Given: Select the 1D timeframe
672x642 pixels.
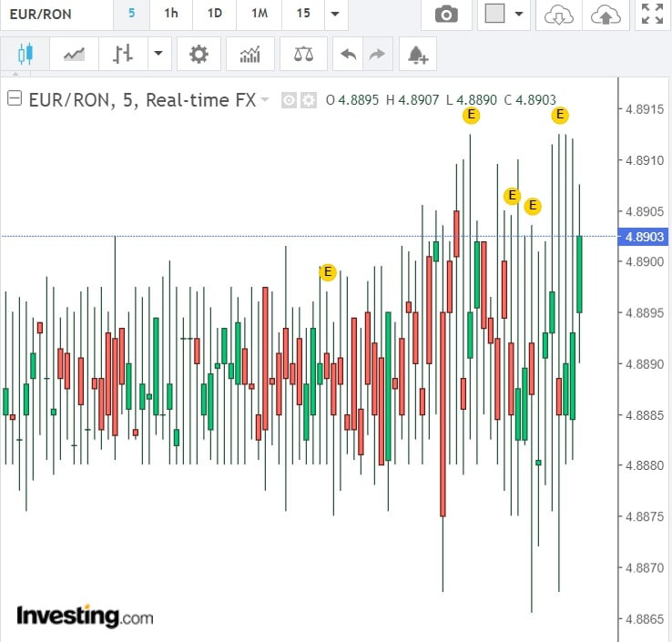Looking at the screenshot, I should [215, 14].
